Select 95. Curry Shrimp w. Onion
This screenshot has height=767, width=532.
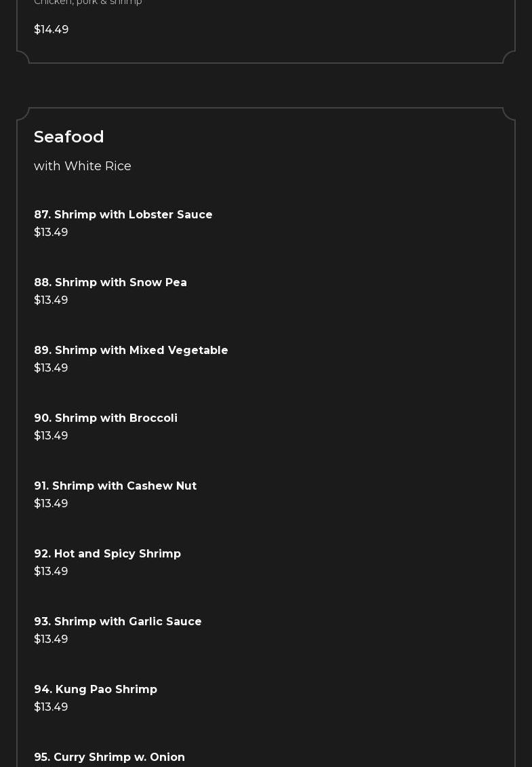click(x=109, y=757)
